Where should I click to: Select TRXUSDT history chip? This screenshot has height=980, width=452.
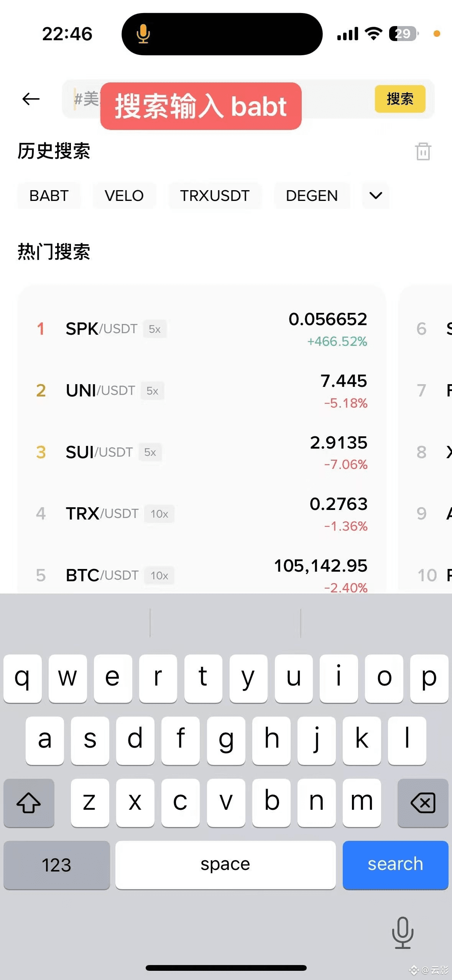coord(215,196)
